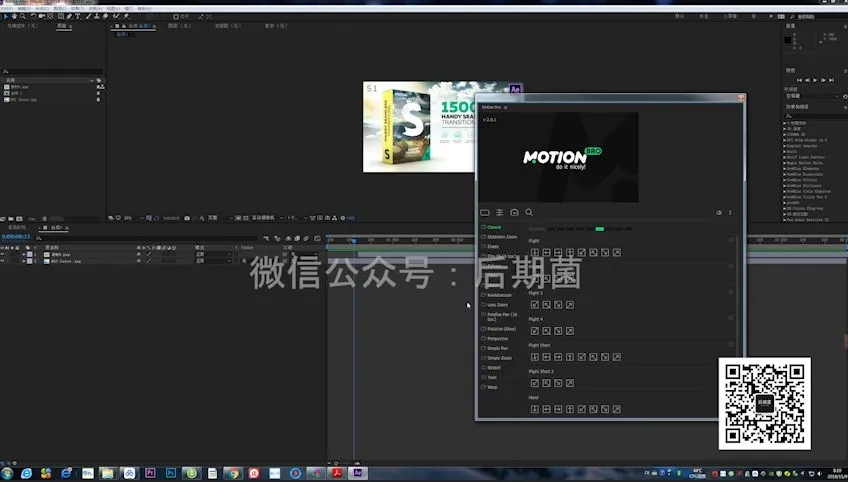This screenshot has height=482, width=848.
Task: Take snapshot with camera icon below viewer
Action: coord(187,218)
